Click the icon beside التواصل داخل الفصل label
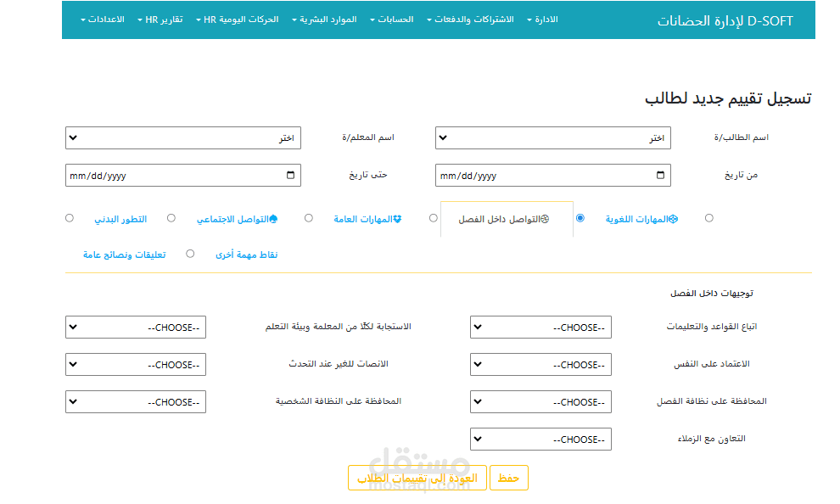 545,219
